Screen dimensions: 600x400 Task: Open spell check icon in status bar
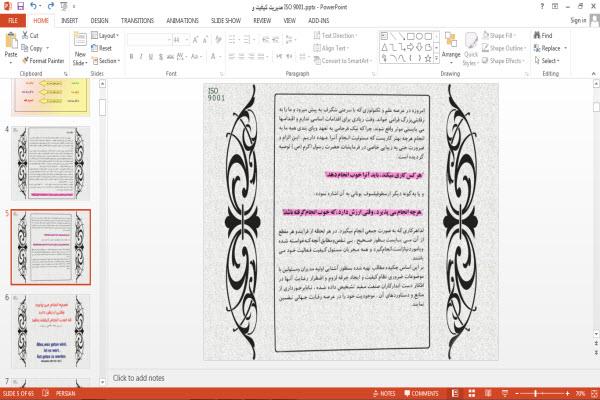45,393
